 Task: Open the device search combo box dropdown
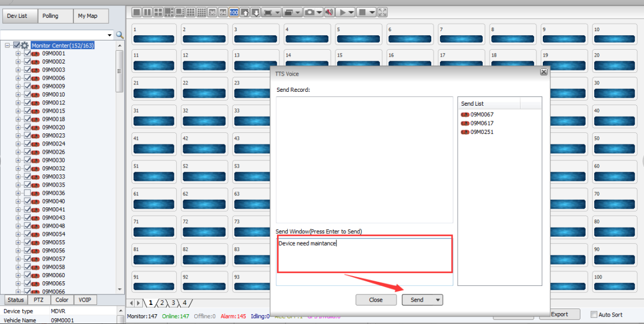tap(109, 35)
